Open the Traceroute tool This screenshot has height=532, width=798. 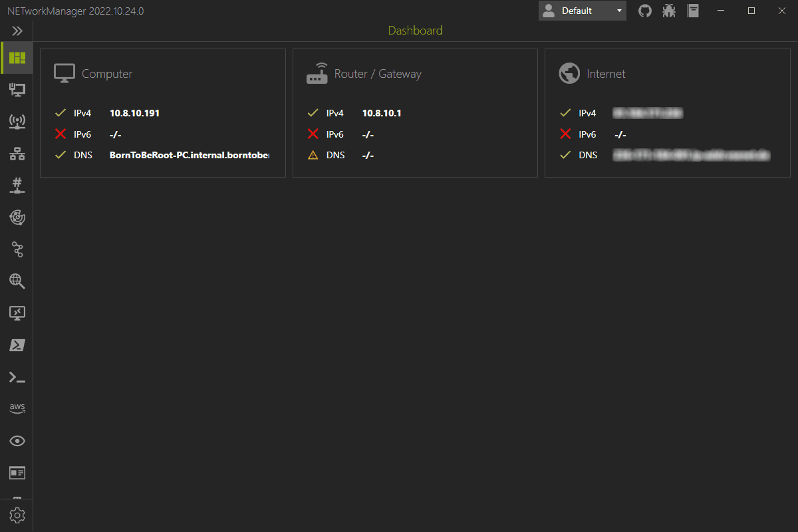pos(17,249)
